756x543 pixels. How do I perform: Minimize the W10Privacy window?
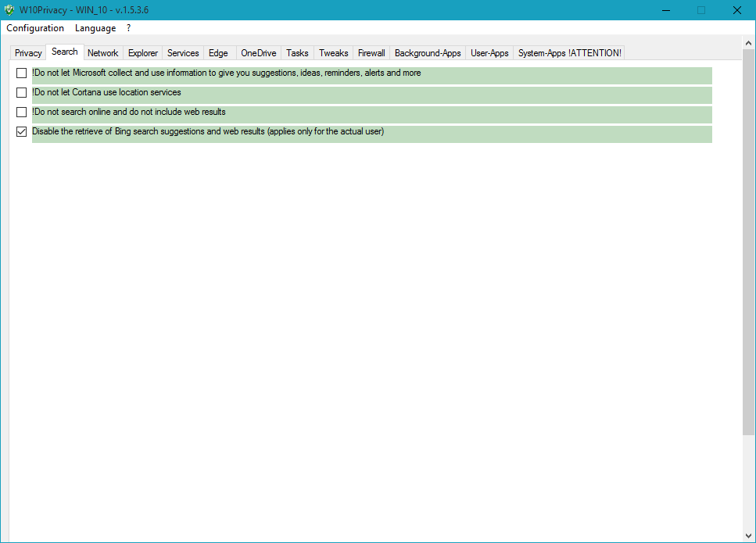click(x=666, y=10)
